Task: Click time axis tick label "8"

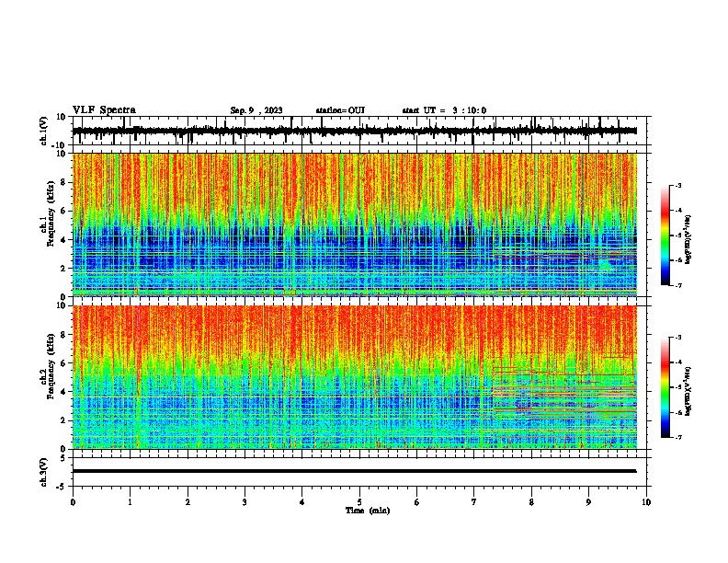Action: (531, 502)
